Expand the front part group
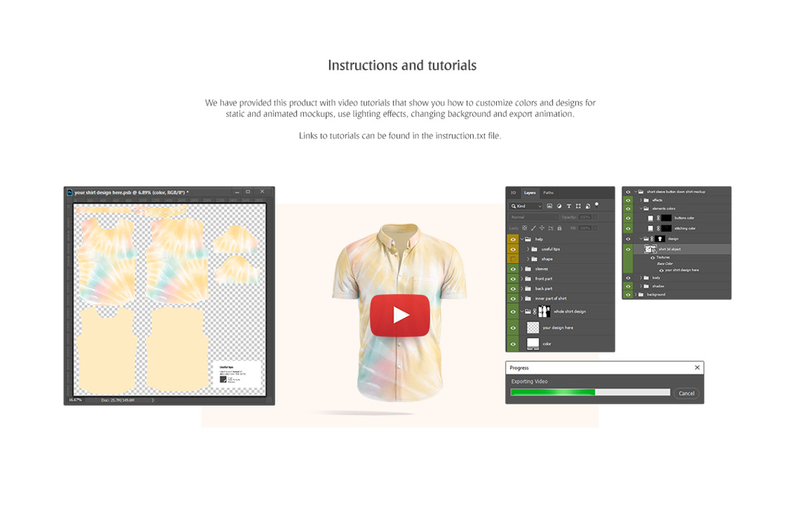This screenshot has height=532, width=798. pos(521,279)
